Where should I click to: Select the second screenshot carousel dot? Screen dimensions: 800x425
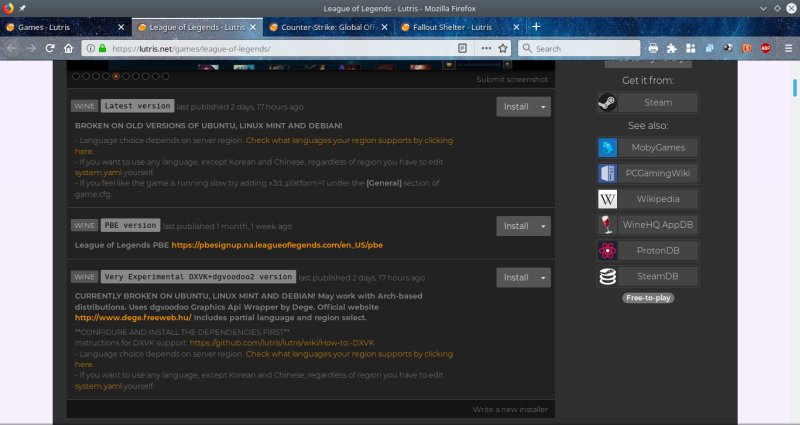pyautogui.click(x=86, y=76)
